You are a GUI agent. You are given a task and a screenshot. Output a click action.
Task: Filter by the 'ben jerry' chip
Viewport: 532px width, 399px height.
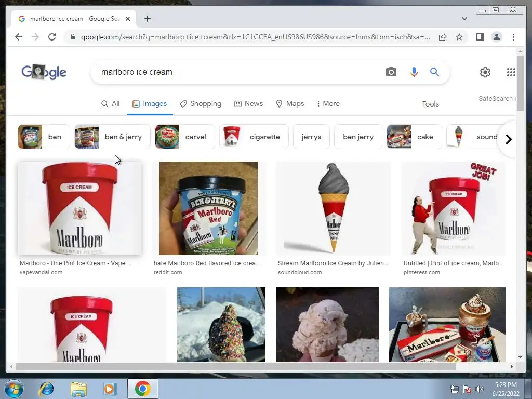point(358,137)
